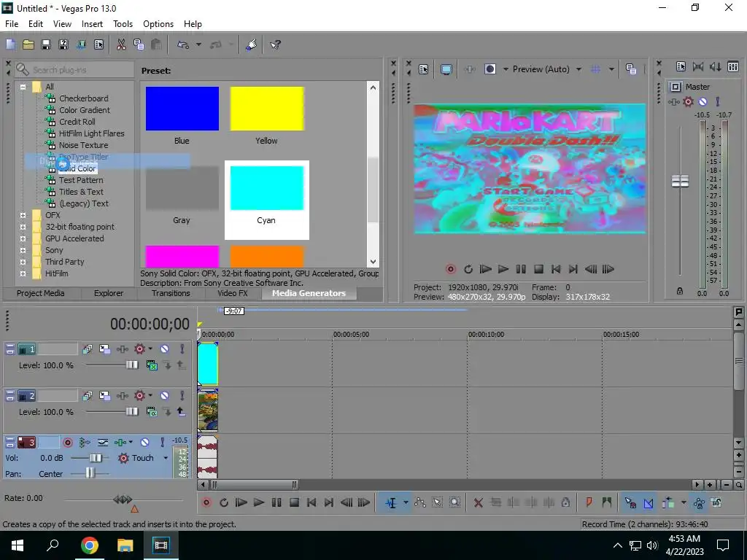Open the File menu
The height and width of the screenshot is (560, 747).
pos(12,24)
